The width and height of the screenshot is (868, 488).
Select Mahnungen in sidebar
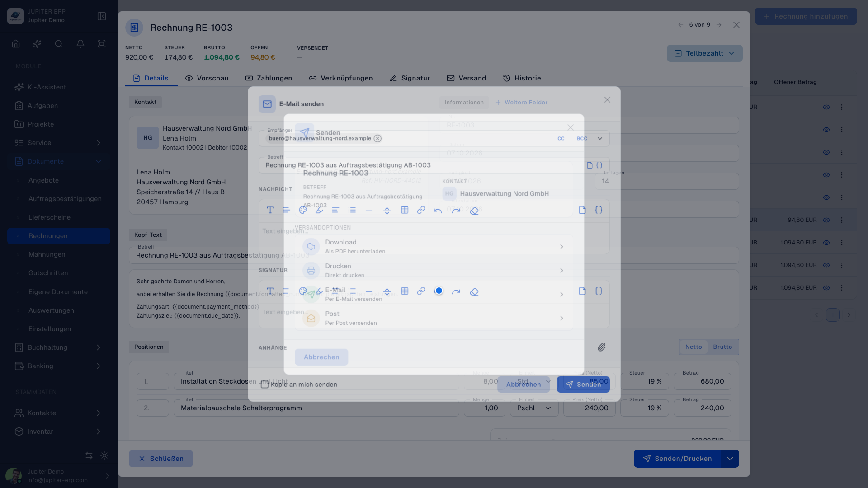point(47,254)
